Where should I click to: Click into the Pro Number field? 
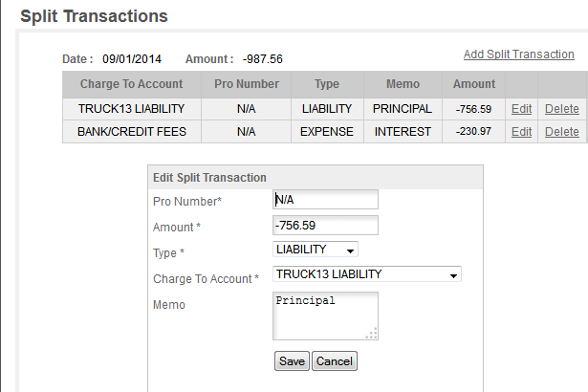pyautogui.click(x=325, y=200)
